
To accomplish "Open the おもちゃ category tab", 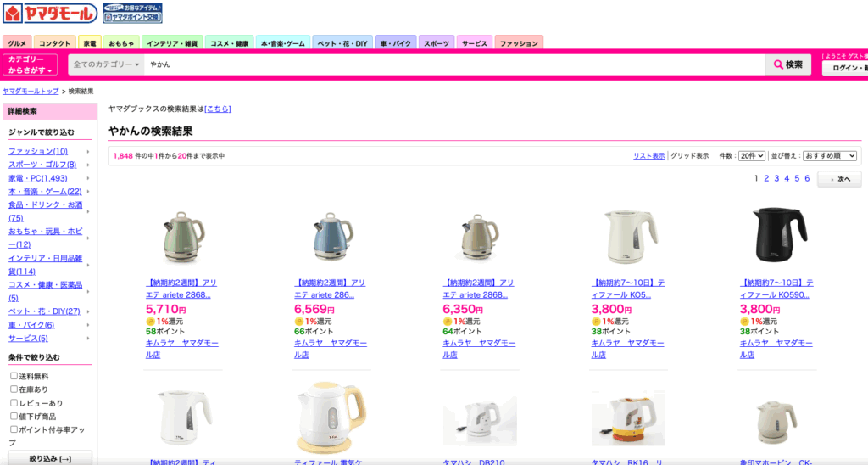I will point(121,43).
